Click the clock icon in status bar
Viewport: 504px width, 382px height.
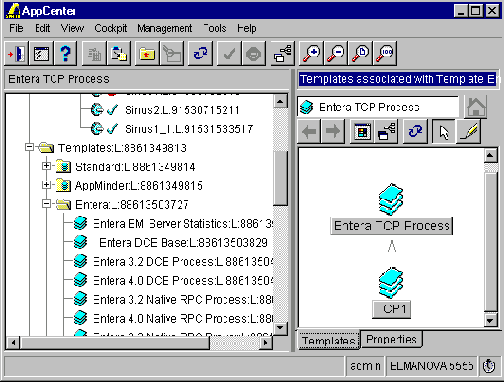(489, 366)
